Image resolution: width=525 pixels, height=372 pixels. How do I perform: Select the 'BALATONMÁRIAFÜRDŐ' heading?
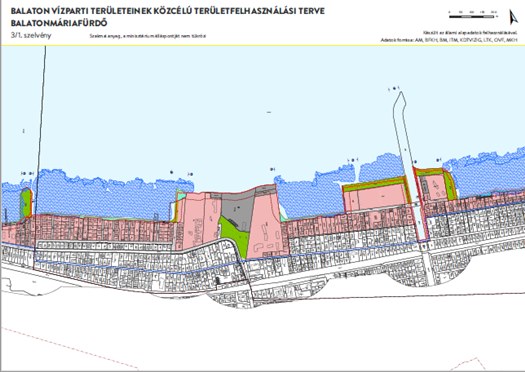coord(59,23)
